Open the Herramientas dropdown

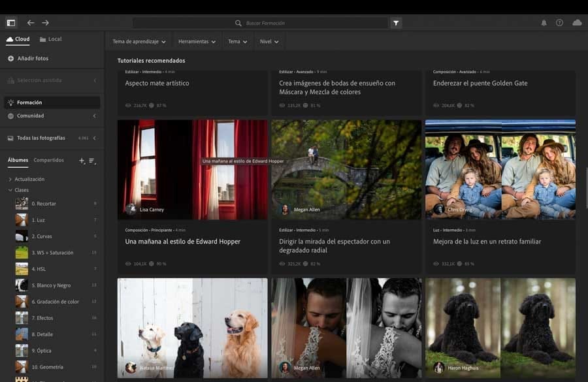coord(197,41)
